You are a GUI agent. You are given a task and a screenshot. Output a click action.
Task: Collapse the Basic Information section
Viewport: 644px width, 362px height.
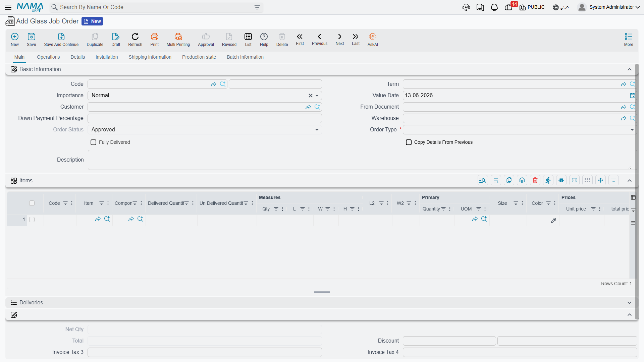630,69
